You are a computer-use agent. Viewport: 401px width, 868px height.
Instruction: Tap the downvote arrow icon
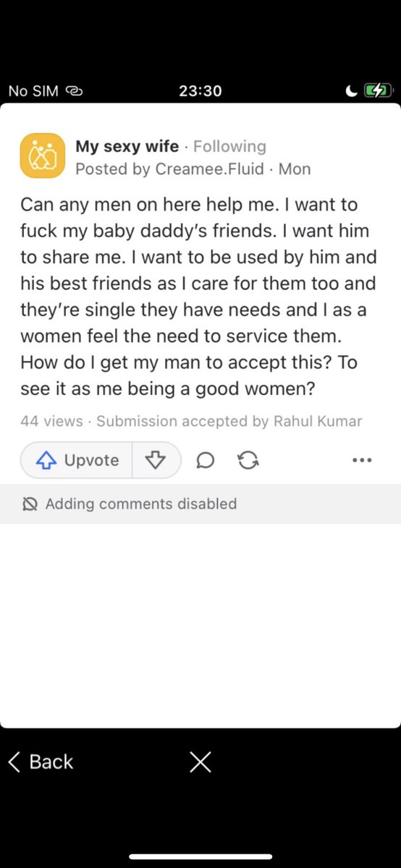pyautogui.click(x=156, y=460)
